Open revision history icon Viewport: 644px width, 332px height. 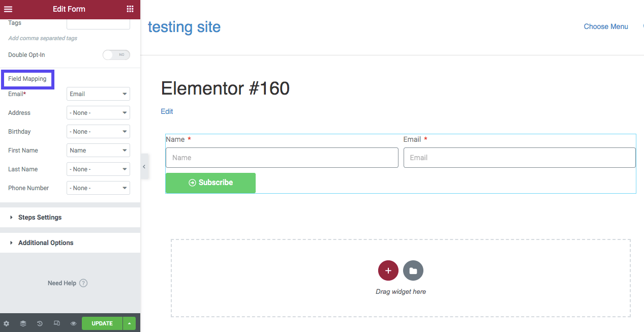click(40, 323)
